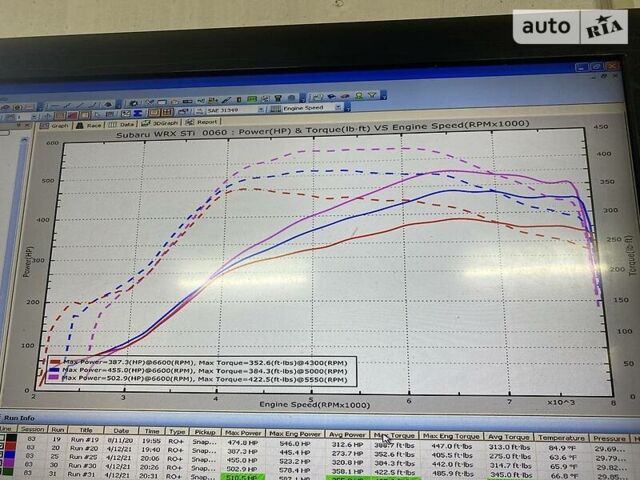This screenshot has height=480, width=640.
Task: Click the blue H-shaped toolbar icon
Action: (138, 113)
